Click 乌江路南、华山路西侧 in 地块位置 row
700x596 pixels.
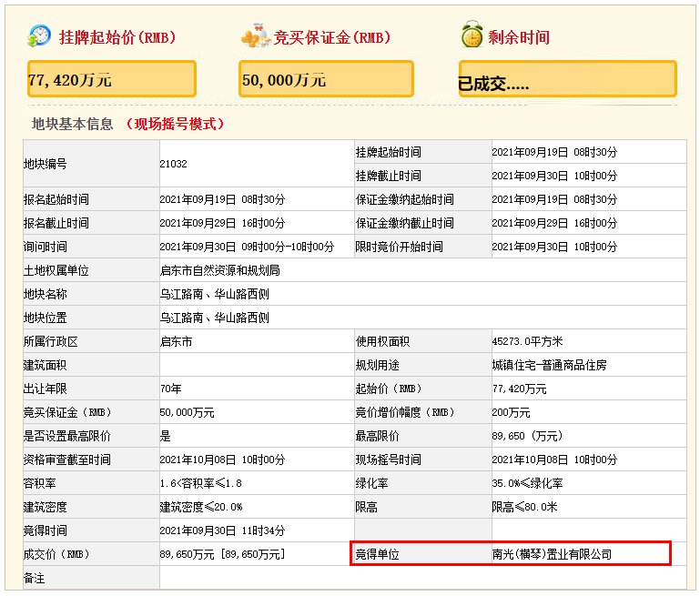[214, 318]
